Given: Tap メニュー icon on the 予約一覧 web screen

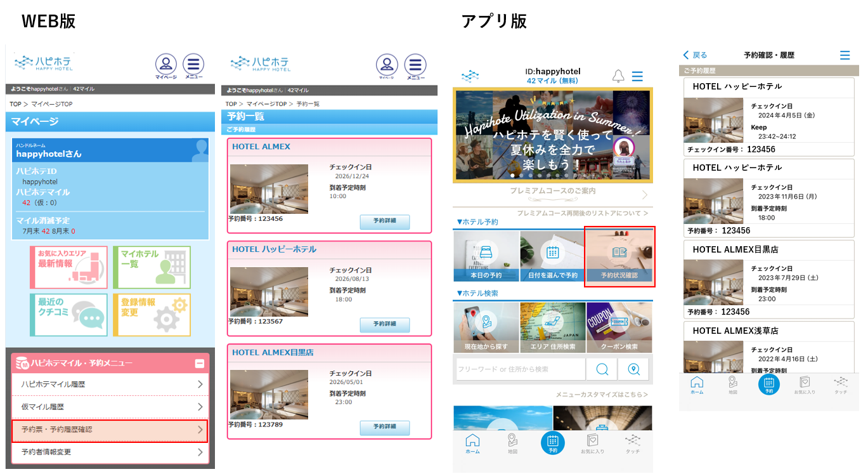Looking at the screenshot, I should (x=415, y=66).
